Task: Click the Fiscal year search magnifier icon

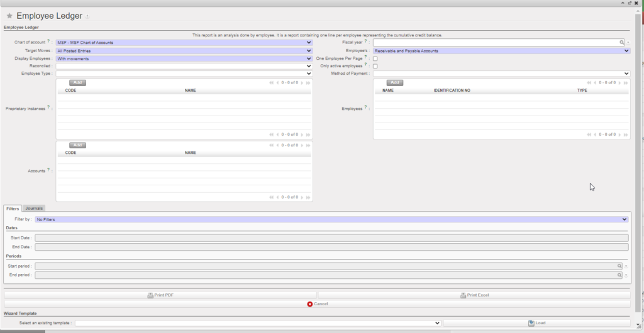Action: tap(621, 43)
